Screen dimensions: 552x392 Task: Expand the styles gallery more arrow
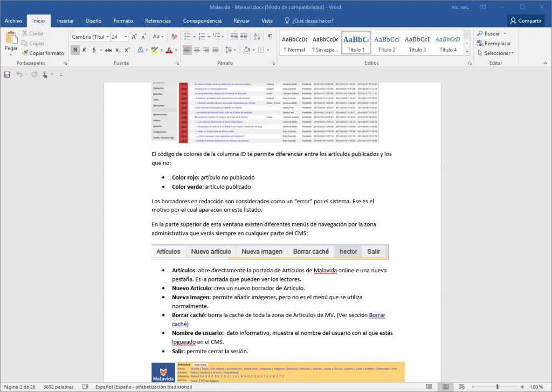[x=467, y=51]
